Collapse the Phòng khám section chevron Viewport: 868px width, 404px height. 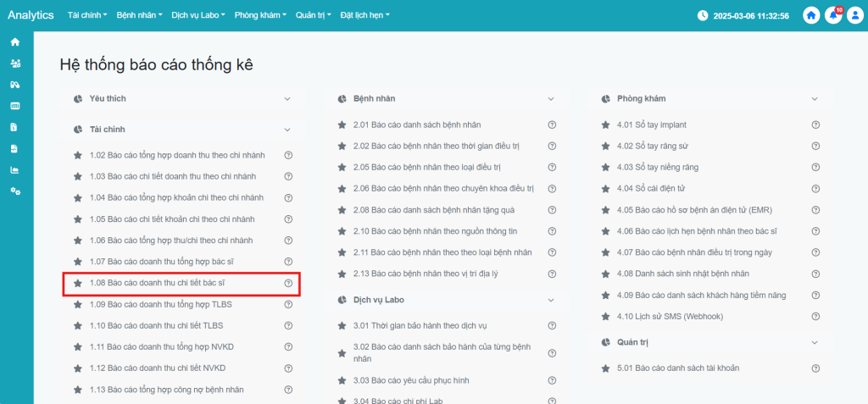click(x=815, y=99)
